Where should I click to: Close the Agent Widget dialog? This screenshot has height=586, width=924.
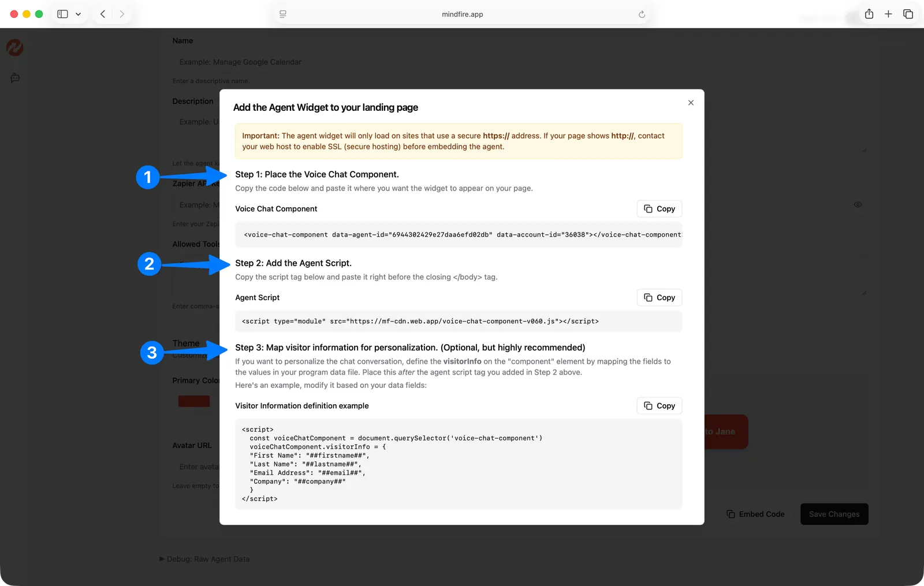(x=691, y=103)
